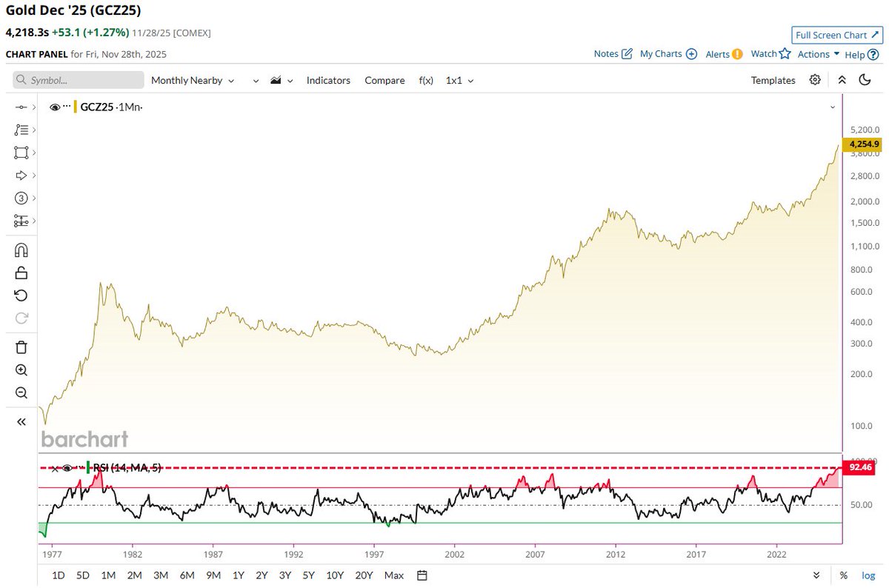This screenshot has width=889, height=588.
Task: Toggle log scale button
Action: [868, 575]
